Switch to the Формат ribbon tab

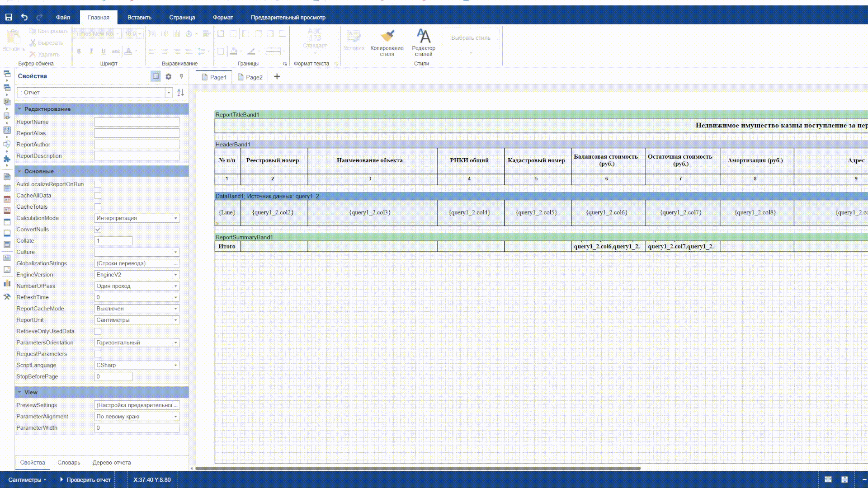pos(223,17)
